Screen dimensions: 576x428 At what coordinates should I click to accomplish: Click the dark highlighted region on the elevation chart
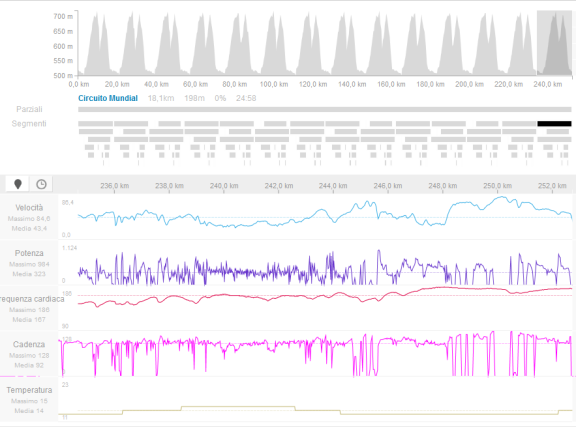pyautogui.click(x=554, y=43)
